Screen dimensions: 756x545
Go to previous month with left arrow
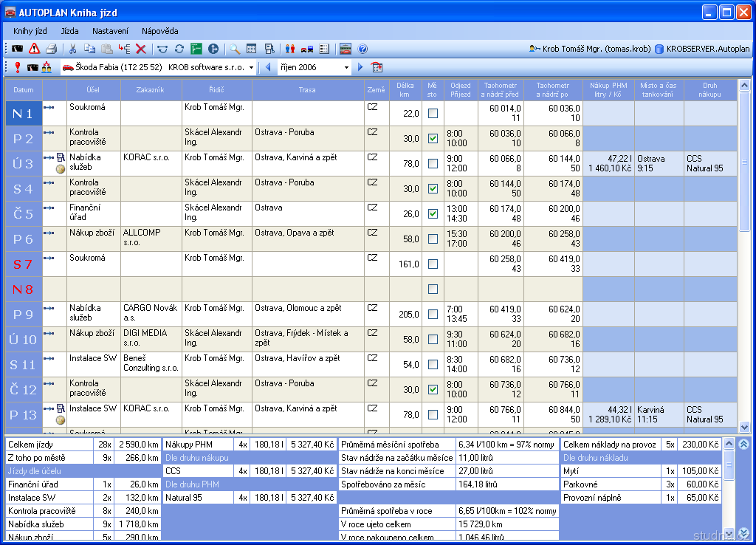point(268,67)
